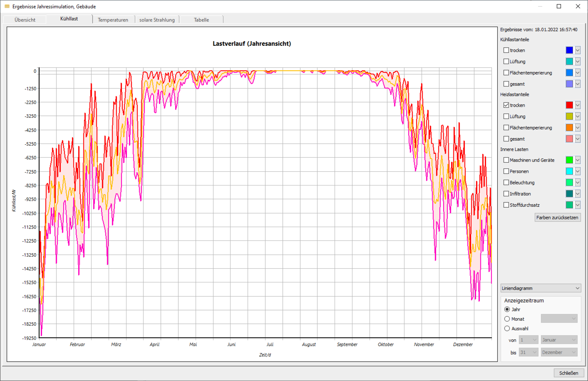Open color dropdown arrow for Kühllast Lüftung
The width and height of the screenshot is (588, 381).
578,61
